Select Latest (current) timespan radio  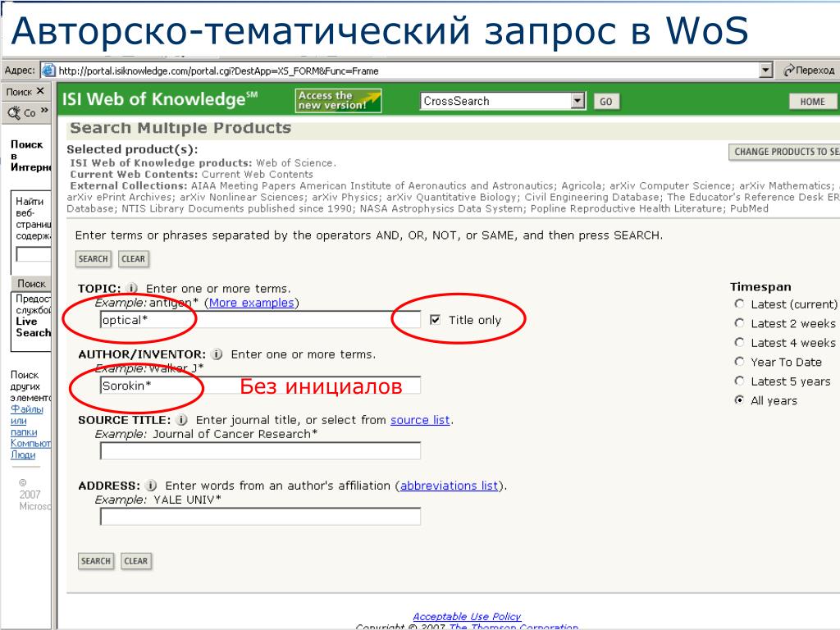point(739,304)
